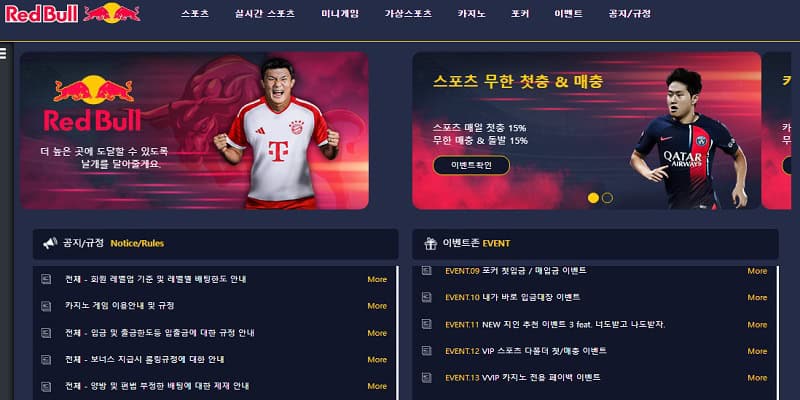Open the EVENT.12 VIP 스포츠 다폴더 link

[526, 351]
